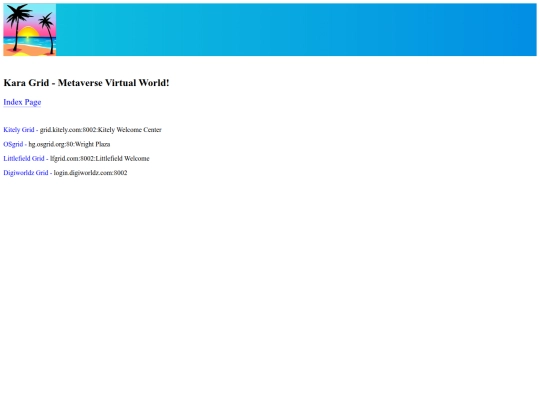Screen dimensions: 540x405
Task: Open the Index Page link
Action: [x=22, y=102]
